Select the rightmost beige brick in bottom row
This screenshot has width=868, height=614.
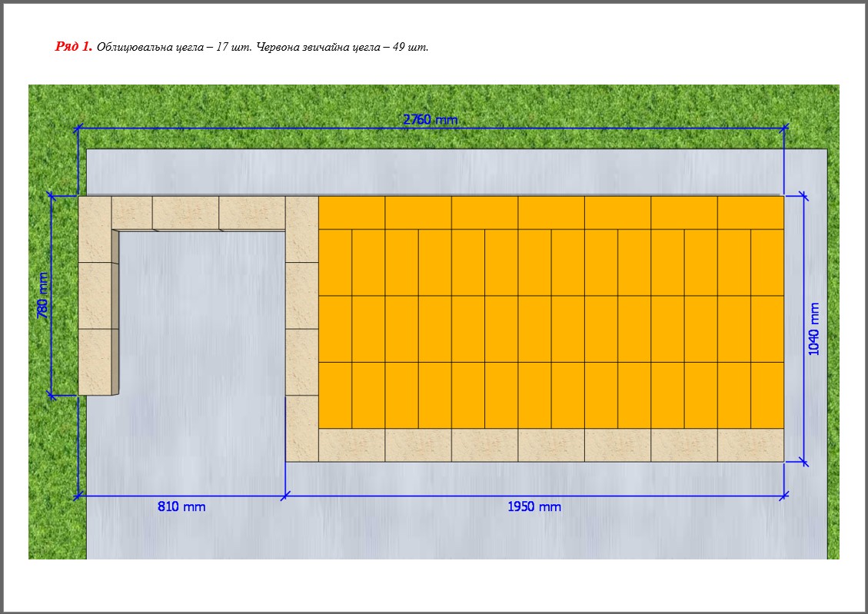(750, 445)
